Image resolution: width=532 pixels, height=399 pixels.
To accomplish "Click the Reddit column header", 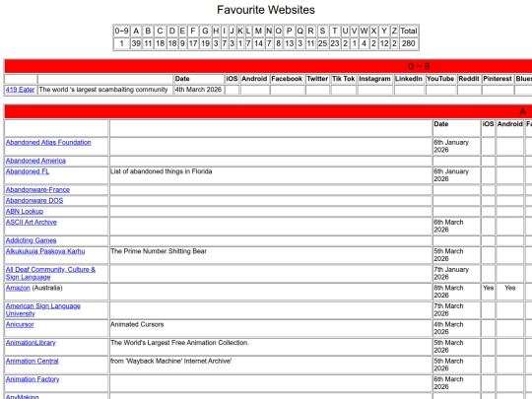I will (469, 79).
